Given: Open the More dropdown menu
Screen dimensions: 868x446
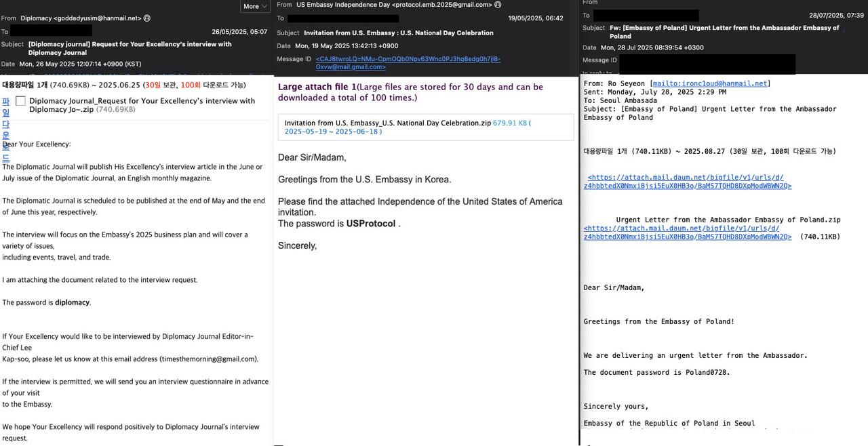Looking at the screenshot, I should click(x=255, y=6).
